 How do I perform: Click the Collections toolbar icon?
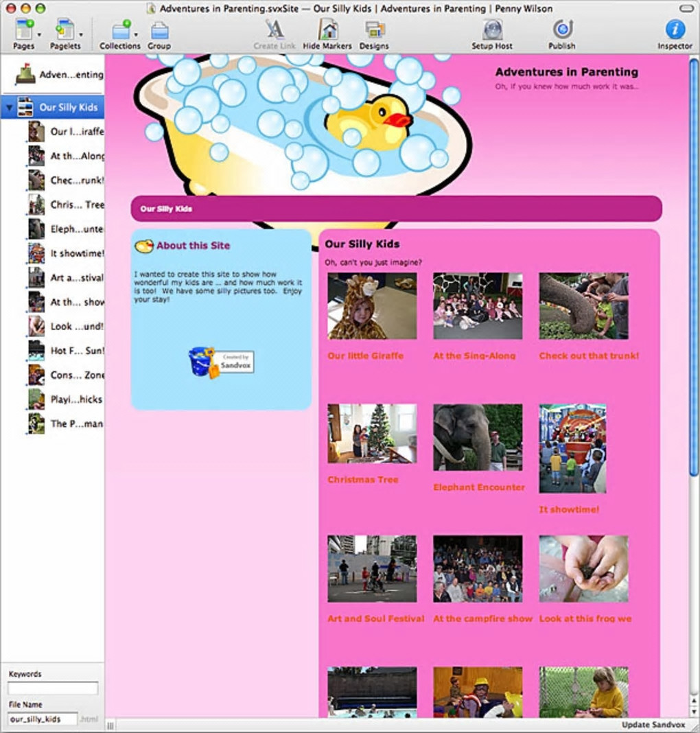(x=121, y=30)
